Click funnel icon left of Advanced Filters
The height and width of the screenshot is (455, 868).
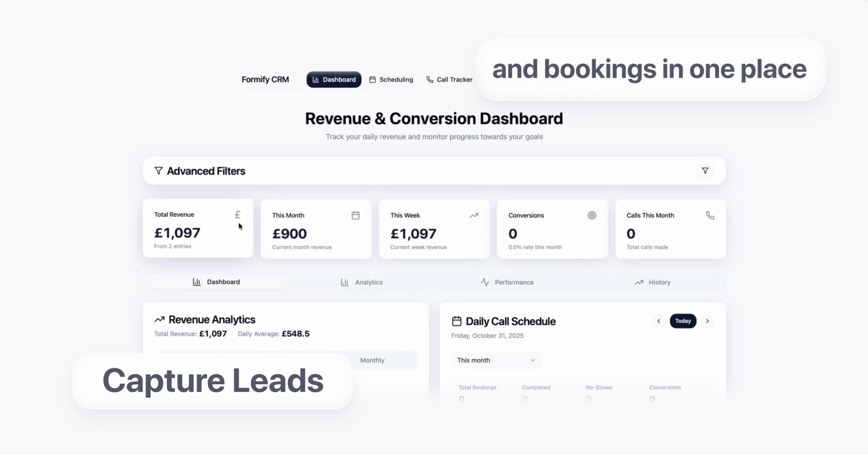click(x=158, y=171)
